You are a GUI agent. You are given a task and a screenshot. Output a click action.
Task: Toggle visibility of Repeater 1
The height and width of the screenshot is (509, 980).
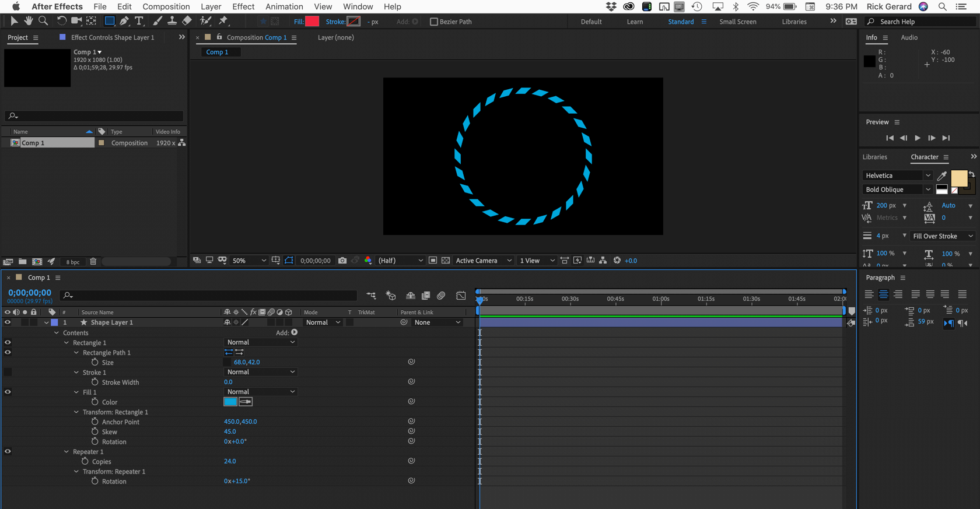pyautogui.click(x=8, y=451)
